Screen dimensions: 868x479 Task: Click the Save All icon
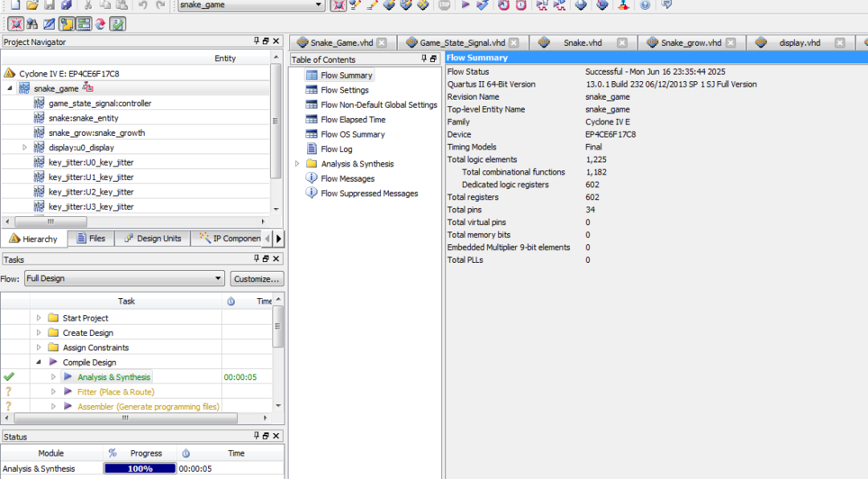[x=66, y=5]
